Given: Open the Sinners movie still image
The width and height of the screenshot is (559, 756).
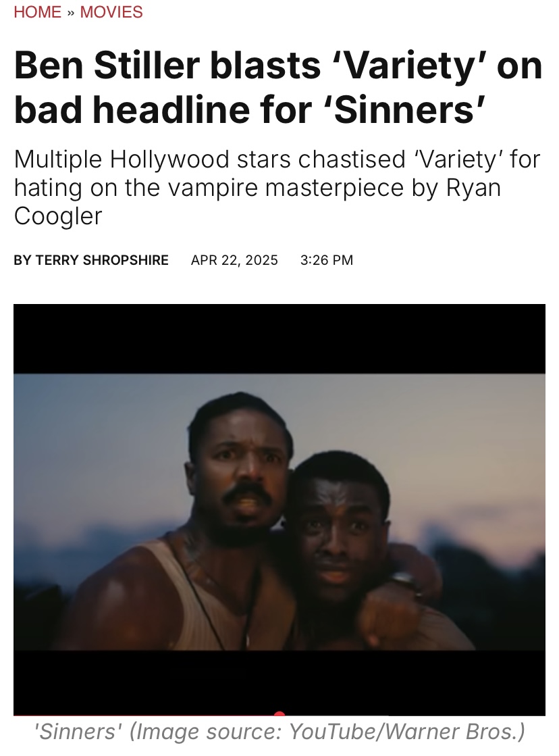Looking at the screenshot, I should coord(279,509).
